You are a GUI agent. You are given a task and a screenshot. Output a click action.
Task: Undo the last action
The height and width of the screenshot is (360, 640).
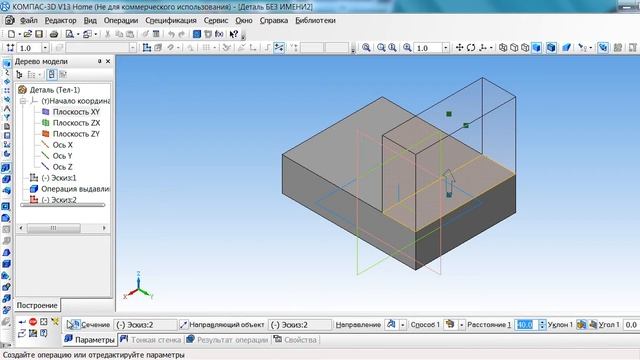point(171,34)
